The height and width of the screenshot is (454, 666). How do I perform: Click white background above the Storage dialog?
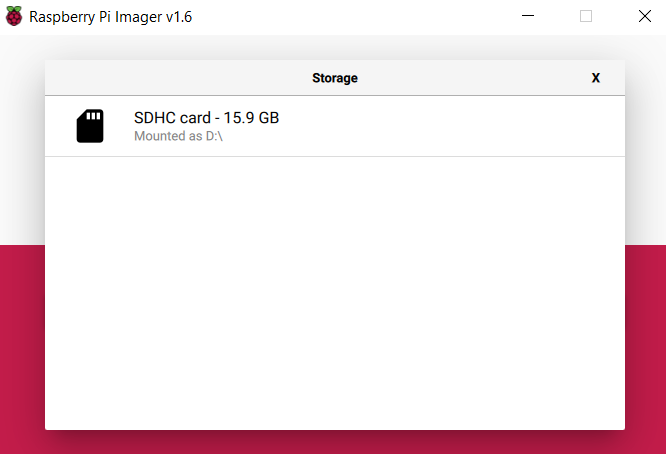pos(335,47)
